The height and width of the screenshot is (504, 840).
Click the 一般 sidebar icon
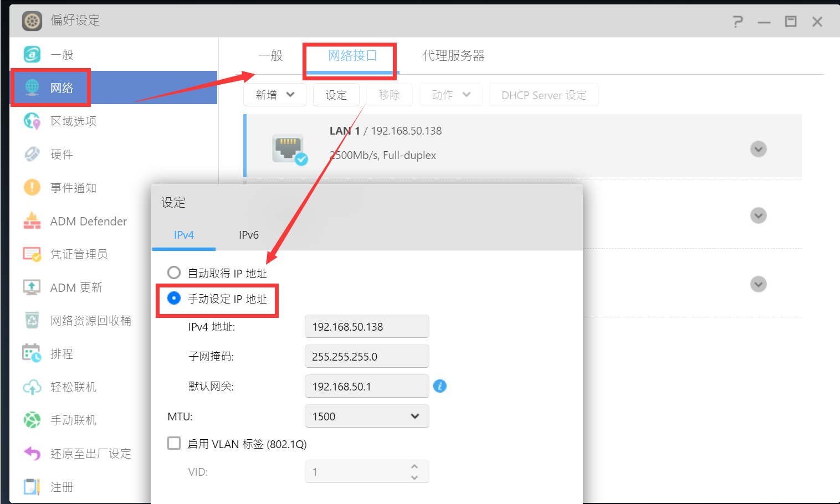pyautogui.click(x=32, y=54)
